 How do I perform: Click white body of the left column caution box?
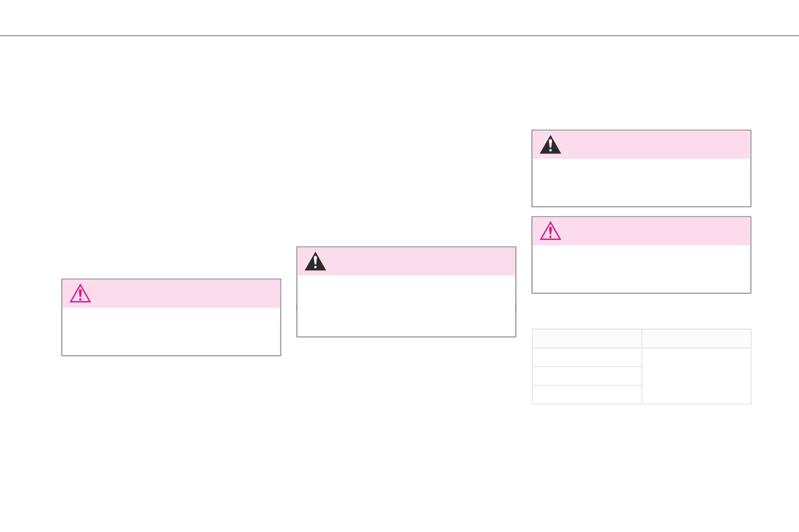[x=171, y=331]
